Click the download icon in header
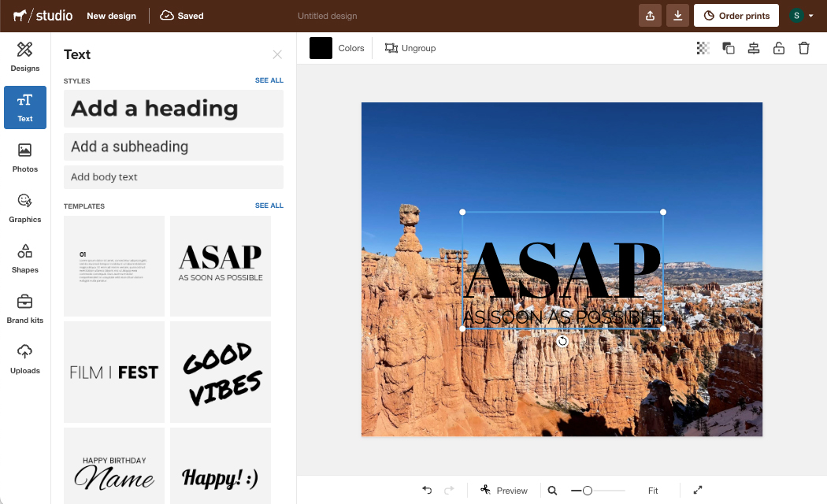 [x=677, y=16]
